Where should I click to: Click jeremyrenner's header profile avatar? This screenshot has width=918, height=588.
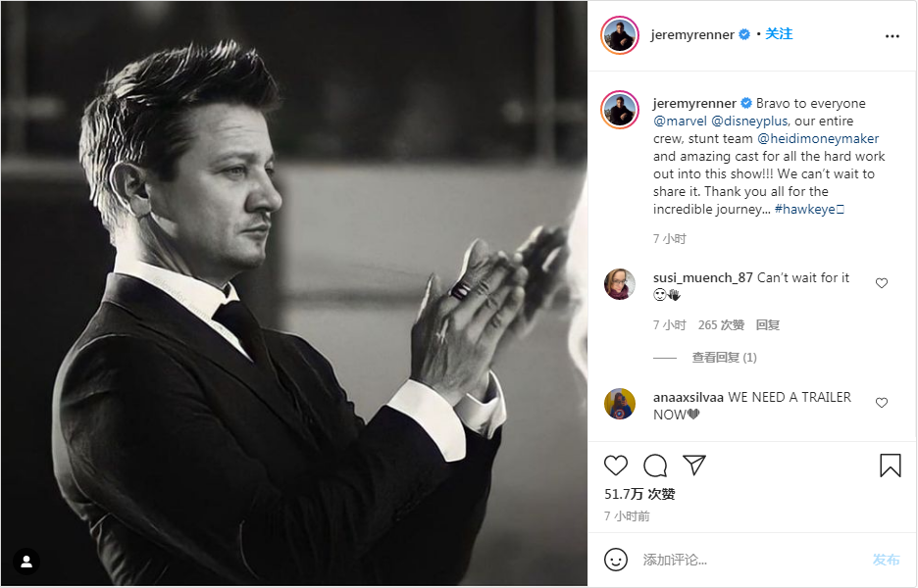(x=620, y=35)
